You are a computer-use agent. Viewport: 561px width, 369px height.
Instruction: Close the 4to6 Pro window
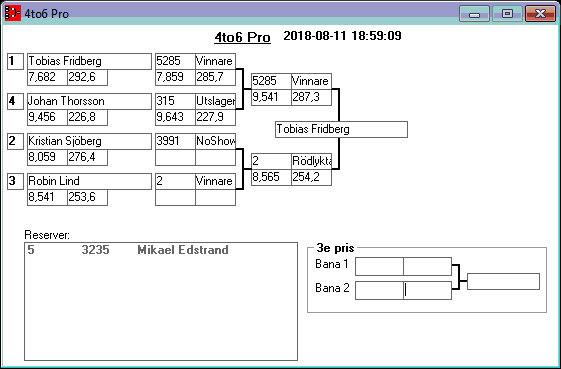[540, 14]
